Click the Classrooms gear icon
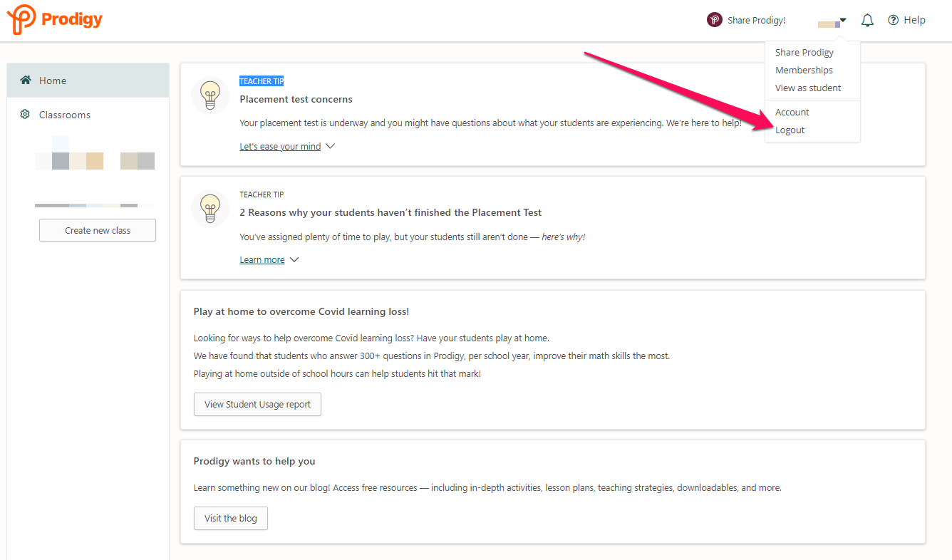The image size is (952, 560). click(25, 115)
